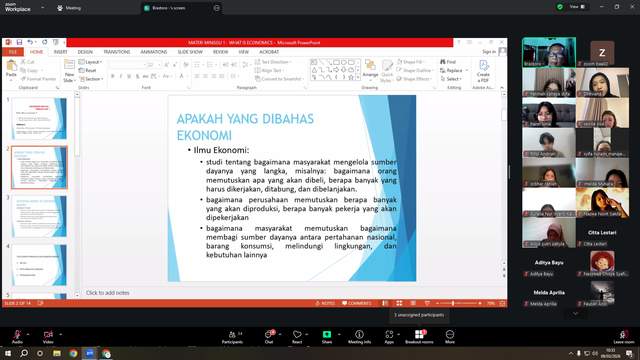Open the SLIDE SHOW ribbon tab
This screenshot has height=360, width=640.
(190, 52)
